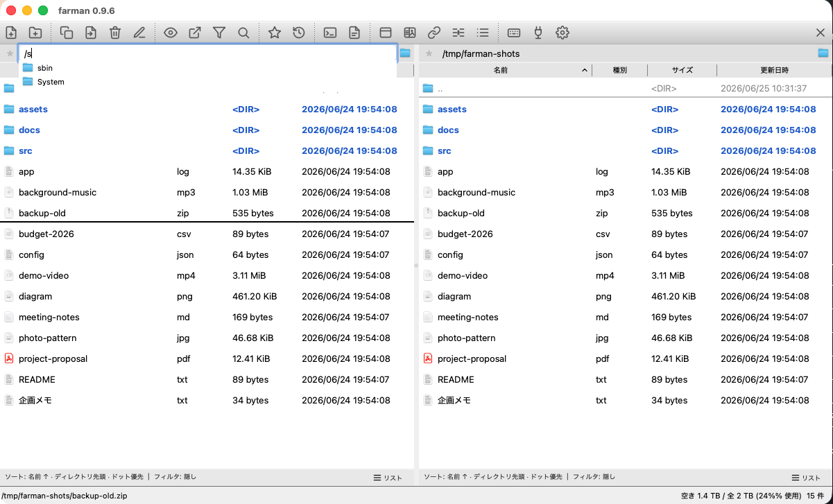Screen dimensions: 833x504
Task: Open the filter funnel tool
Action: (x=219, y=33)
